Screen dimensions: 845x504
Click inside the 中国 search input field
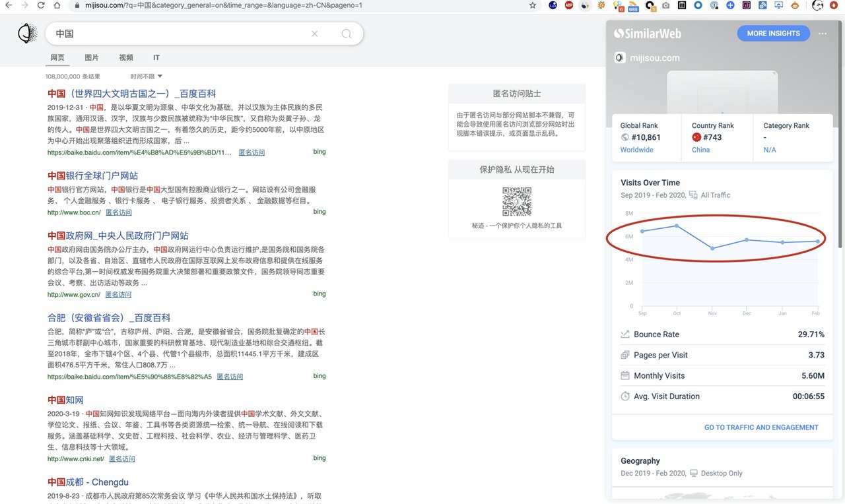coord(178,34)
